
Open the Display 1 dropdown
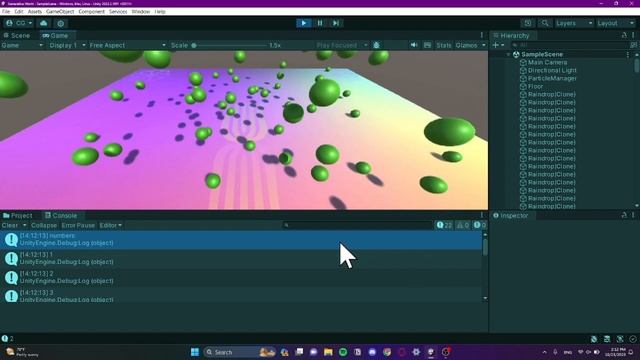(67, 45)
